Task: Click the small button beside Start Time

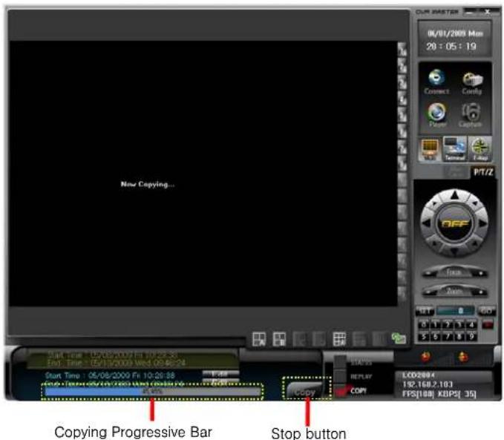Action: [220, 374]
